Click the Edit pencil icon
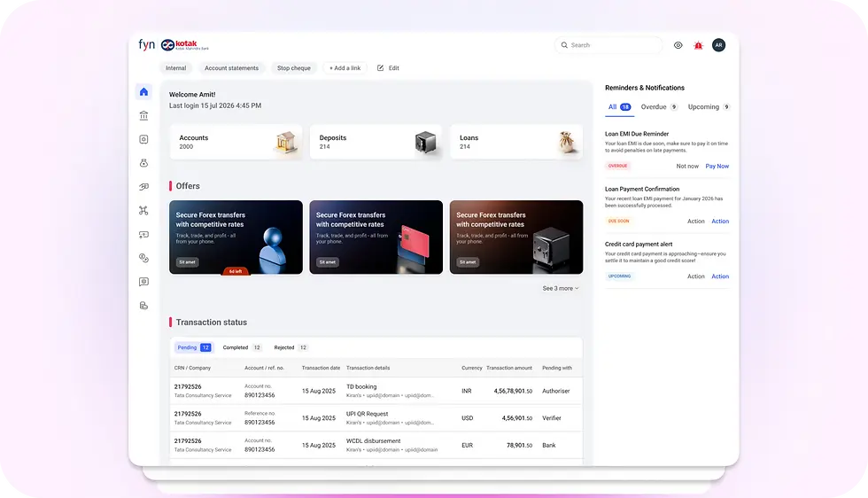 (380, 68)
